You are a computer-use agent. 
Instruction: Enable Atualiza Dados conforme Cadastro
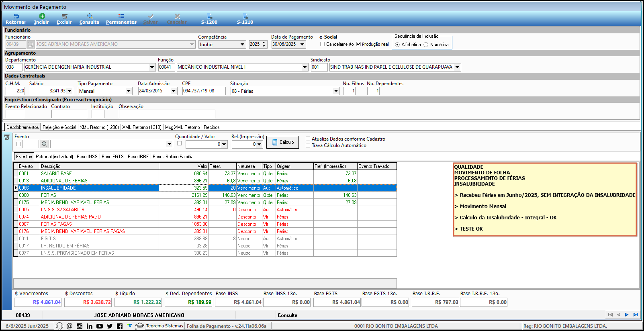tap(308, 139)
